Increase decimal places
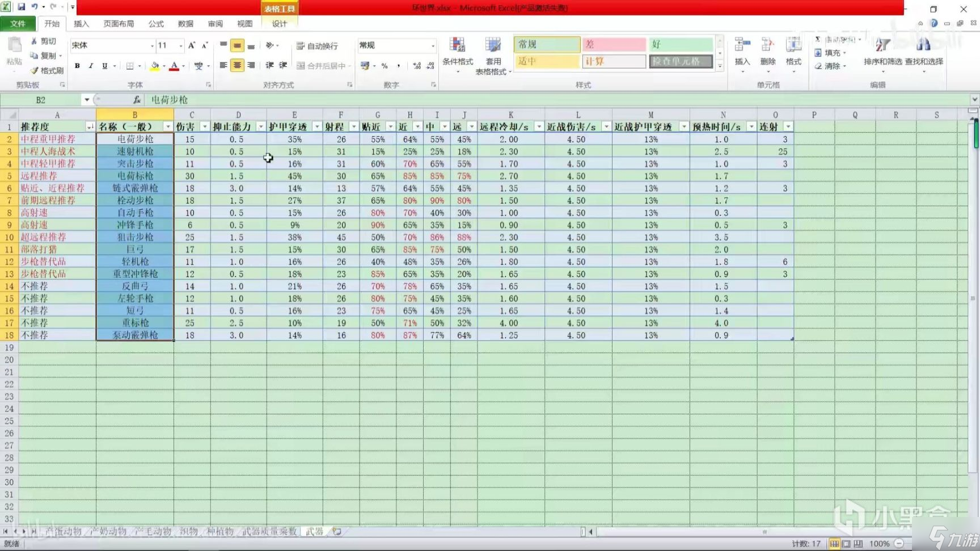Image resolution: width=980 pixels, height=551 pixels. click(x=417, y=66)
